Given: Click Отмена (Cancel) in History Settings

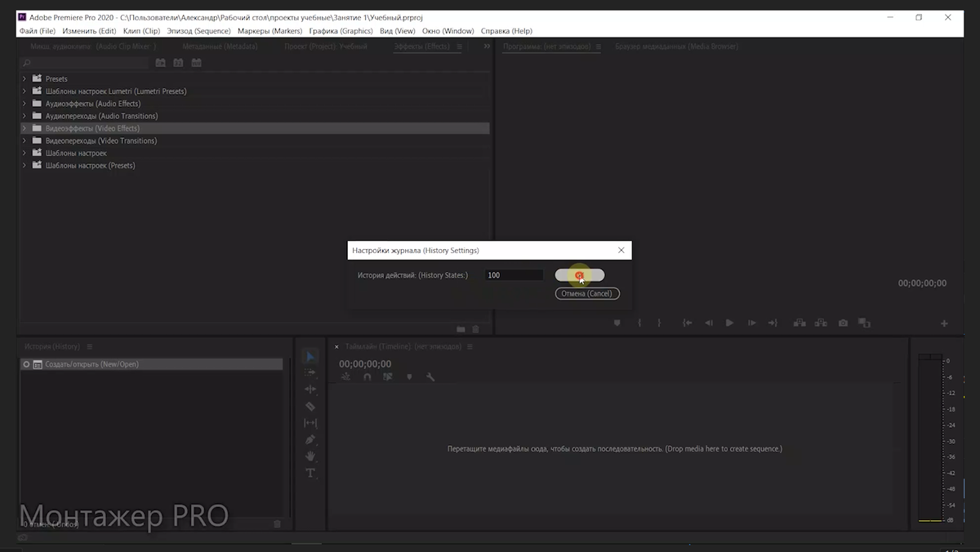Looking at the screenshot, I should point(587,293).
